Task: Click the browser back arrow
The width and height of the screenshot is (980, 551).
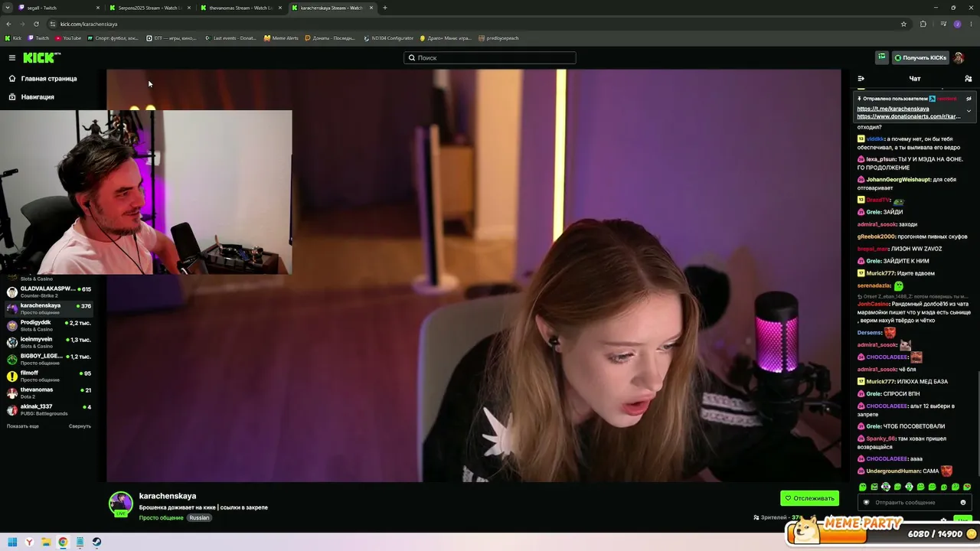Action: [8, 24]
